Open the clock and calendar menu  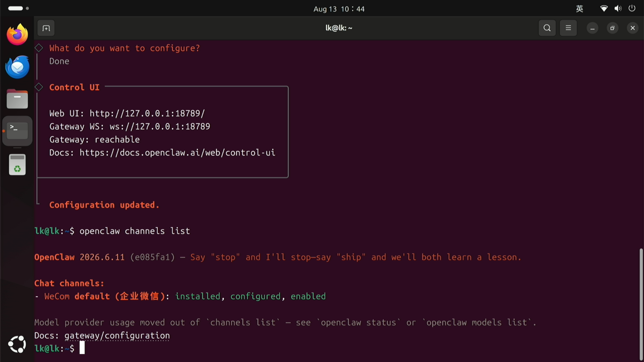pos(339,9)
